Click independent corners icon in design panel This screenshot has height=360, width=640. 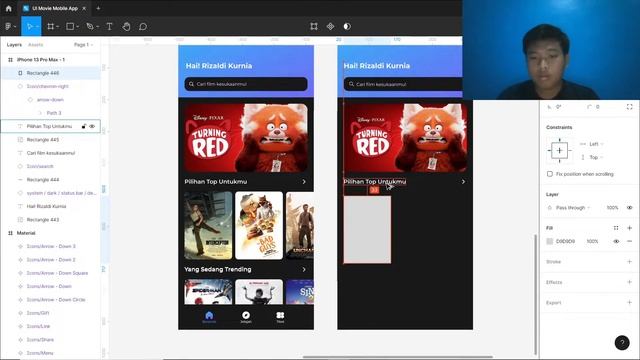tap(629, 107)
